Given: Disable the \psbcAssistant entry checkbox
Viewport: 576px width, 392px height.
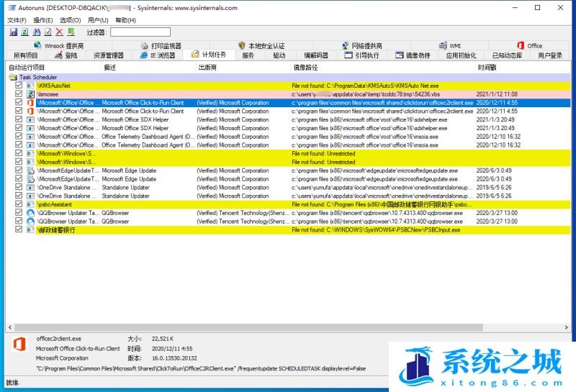Looking at the screenshot, I should [x=19, y=204].
